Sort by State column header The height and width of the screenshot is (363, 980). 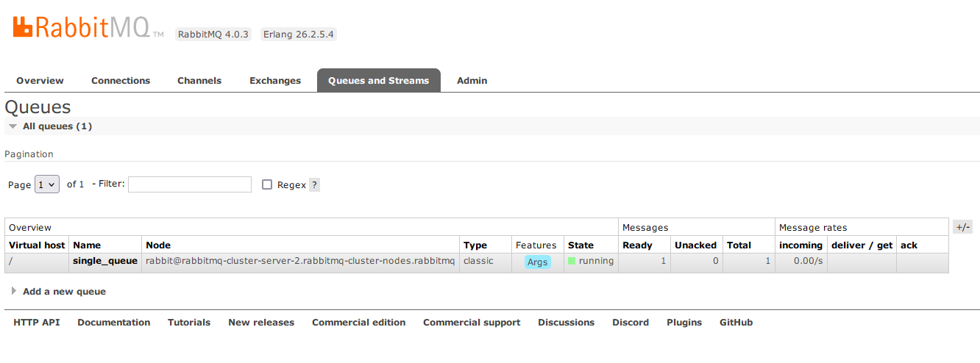(580, 245)
